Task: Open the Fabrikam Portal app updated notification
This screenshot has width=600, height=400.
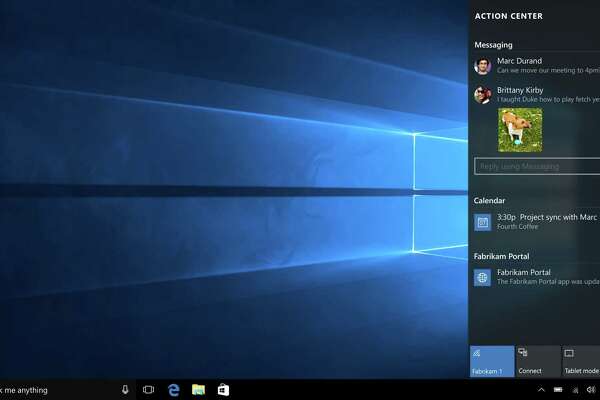Action: [548, 282]
